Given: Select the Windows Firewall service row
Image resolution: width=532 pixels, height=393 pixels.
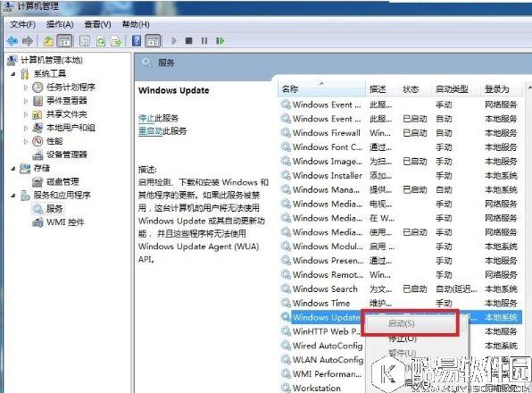Looking at the screenshot, I should click(x=401, y=133).
